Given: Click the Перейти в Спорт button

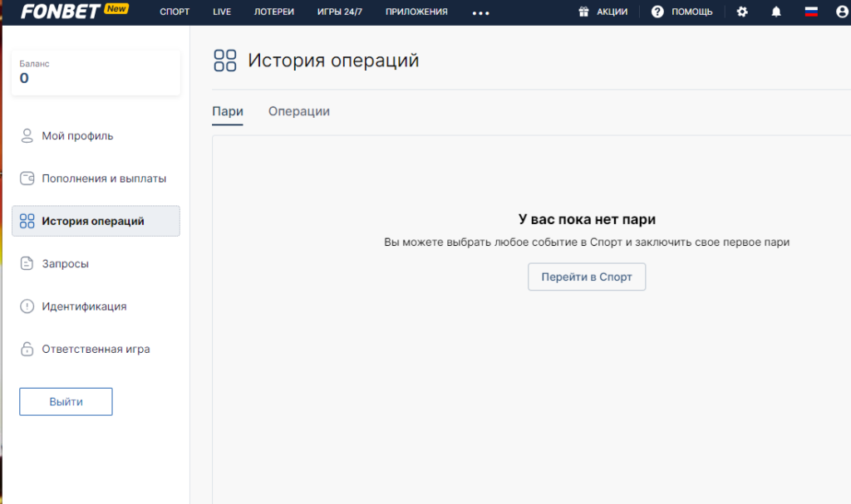Looking at the screenshot, I should (587, 276).
